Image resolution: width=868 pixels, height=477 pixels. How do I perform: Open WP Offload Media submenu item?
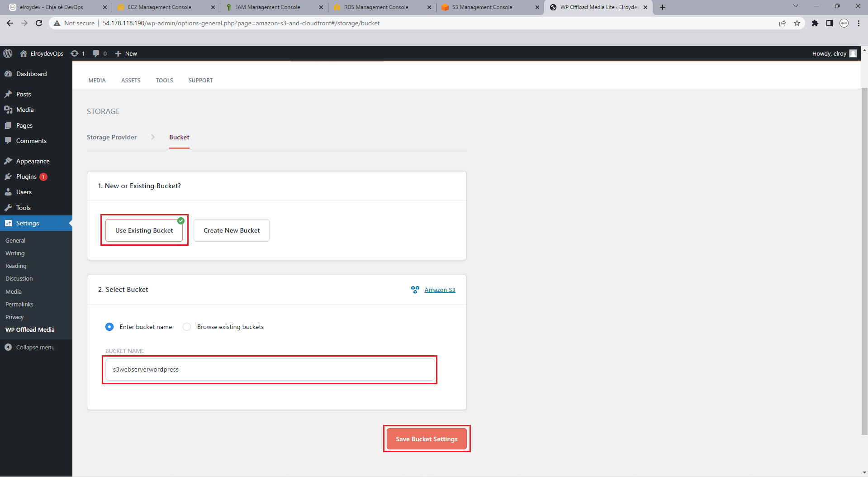(30, 329)
